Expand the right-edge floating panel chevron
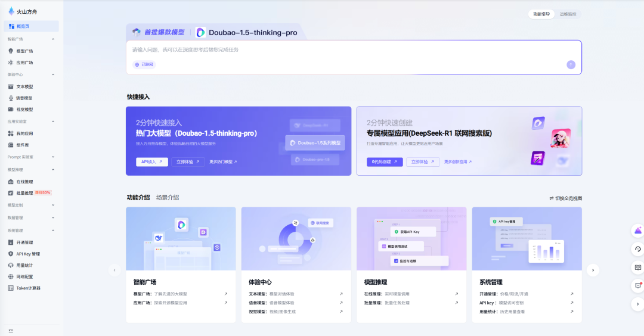 [x=638, y=304]
